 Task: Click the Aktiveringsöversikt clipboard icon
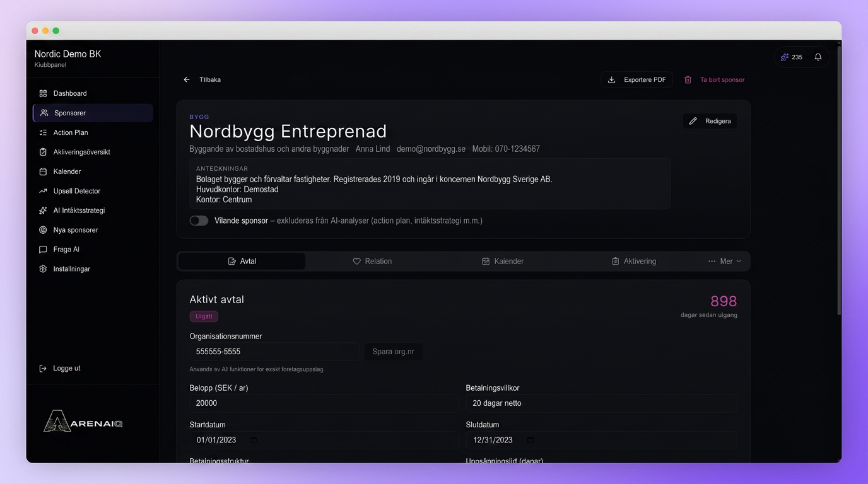(x=43, y=152)
